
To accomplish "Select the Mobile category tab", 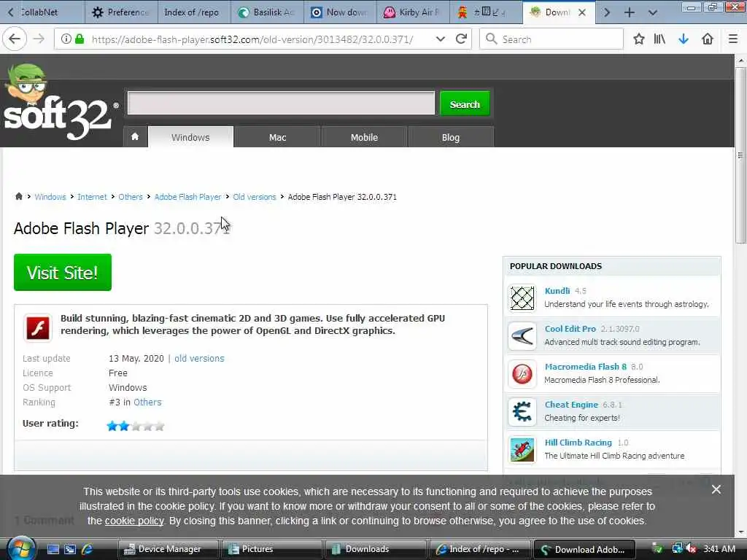I will point(365,137).
